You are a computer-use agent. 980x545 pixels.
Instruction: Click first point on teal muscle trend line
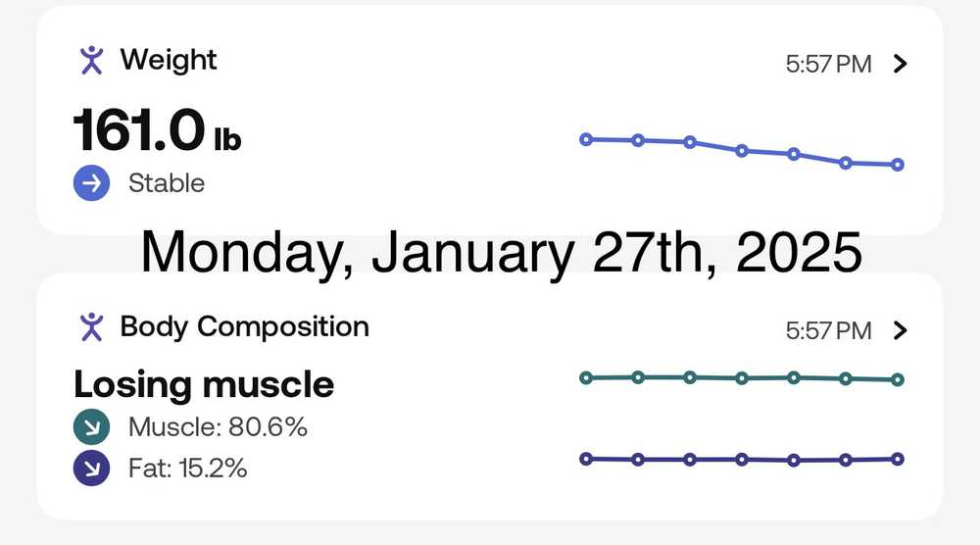coord(586,377)
